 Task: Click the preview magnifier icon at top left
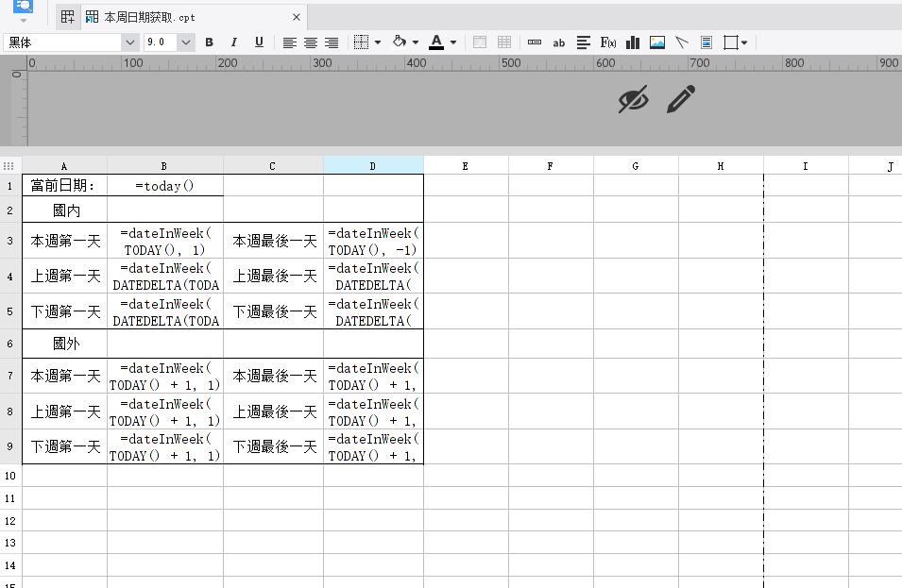coord(23,6)
